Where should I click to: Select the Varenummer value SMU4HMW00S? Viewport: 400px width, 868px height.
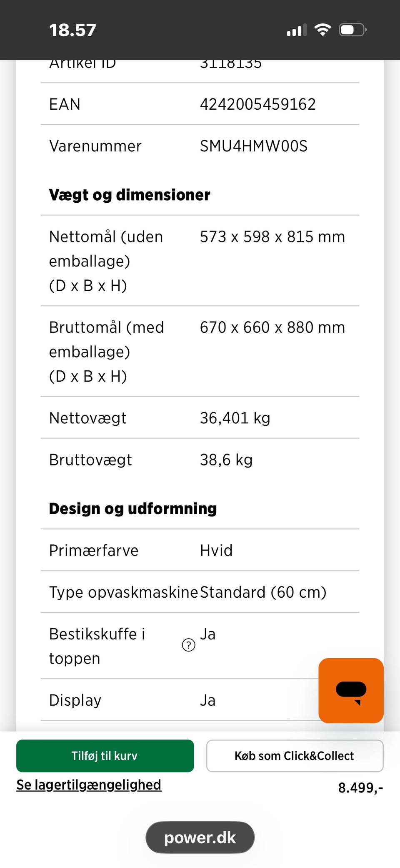point(254,146)
